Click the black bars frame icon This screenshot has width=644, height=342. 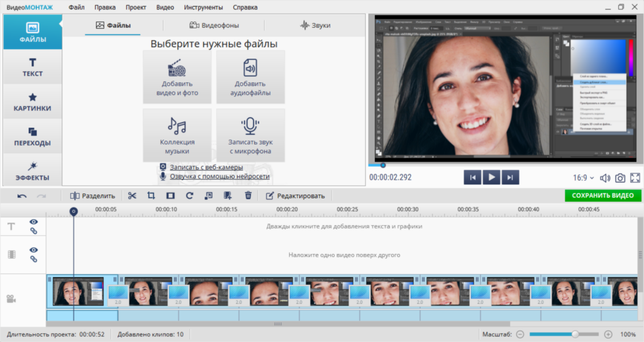click(170, 196)
